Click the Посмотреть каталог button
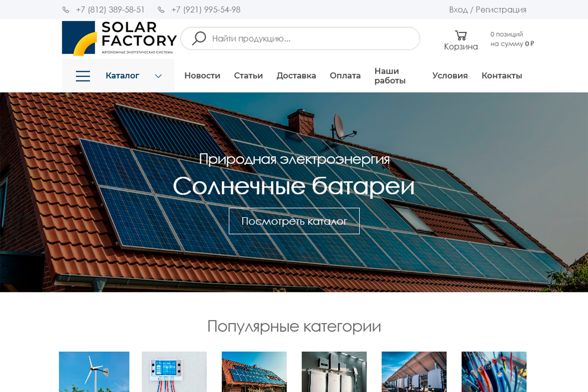The image size is (588, 392). coord(294,221)
